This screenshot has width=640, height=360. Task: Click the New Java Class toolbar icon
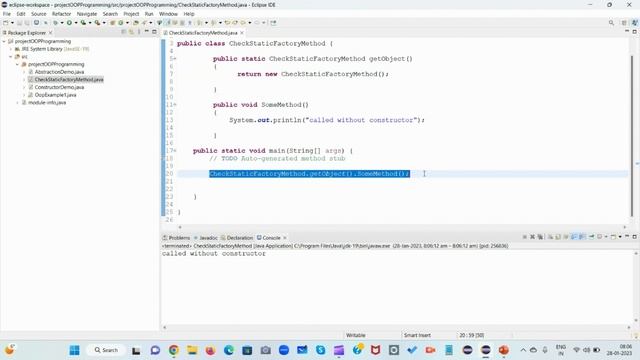coord(120,23)
